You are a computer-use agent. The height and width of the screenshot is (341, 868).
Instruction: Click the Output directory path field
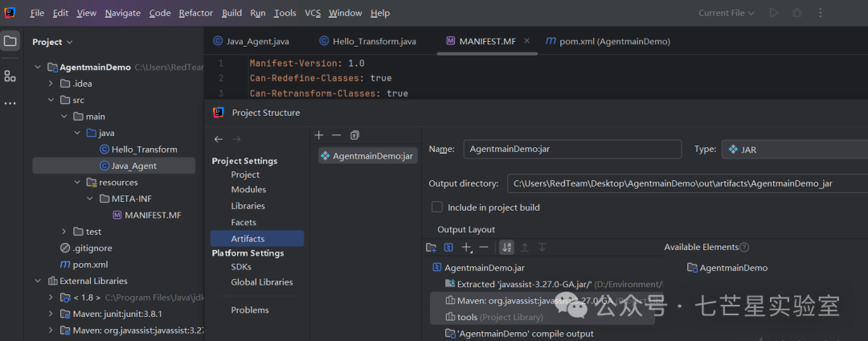click(x=687, y=184)
